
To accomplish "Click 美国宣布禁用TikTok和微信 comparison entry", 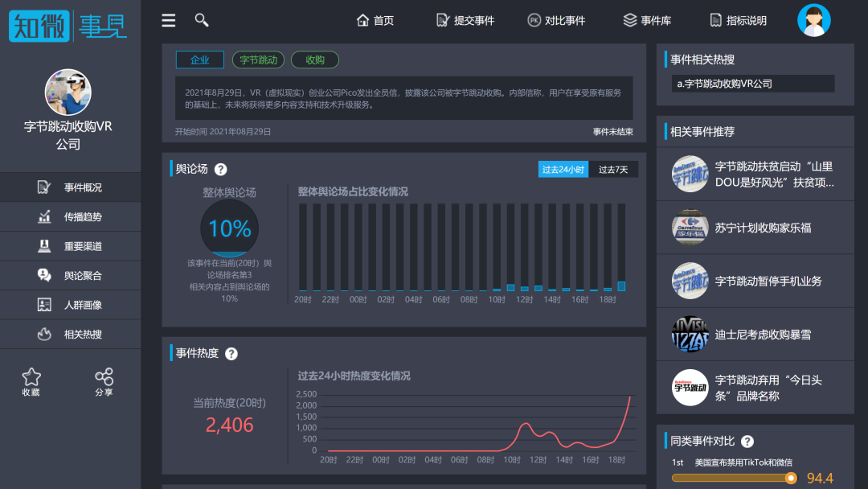I will 743,462.
